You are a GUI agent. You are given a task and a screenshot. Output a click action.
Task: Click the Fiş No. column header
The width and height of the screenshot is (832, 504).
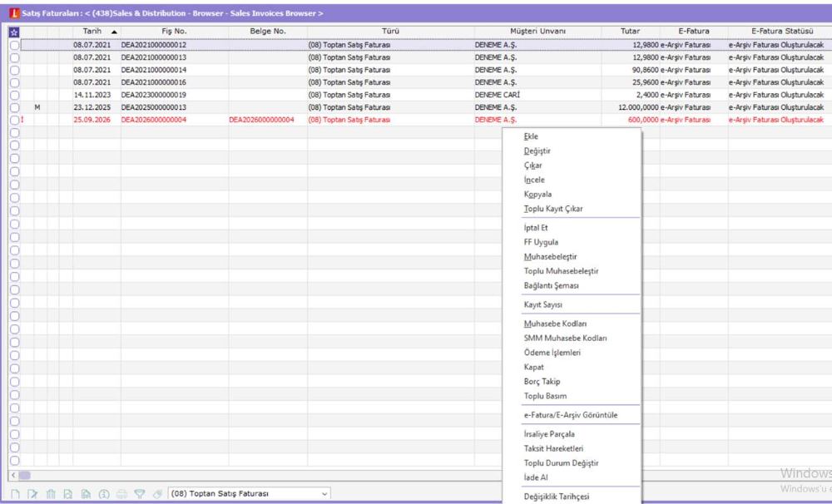(174, 32)
